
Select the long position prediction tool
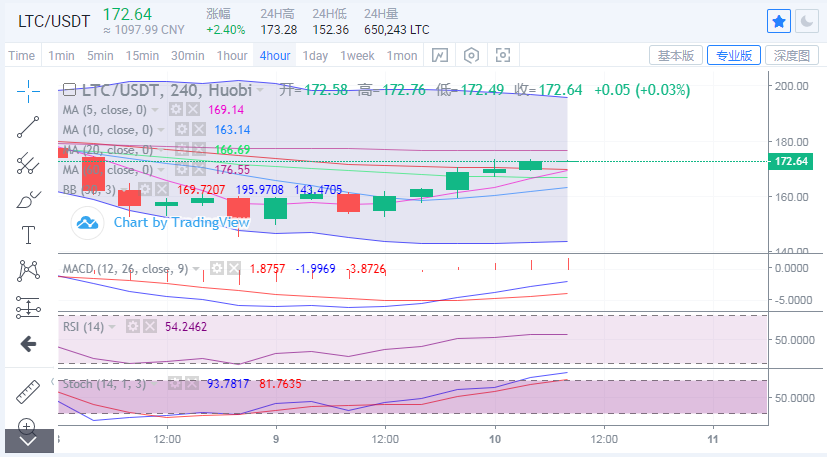[x=28, y=307]
